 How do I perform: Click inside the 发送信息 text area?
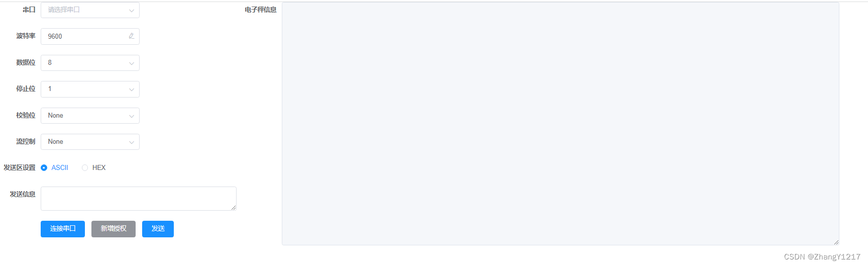139,199
